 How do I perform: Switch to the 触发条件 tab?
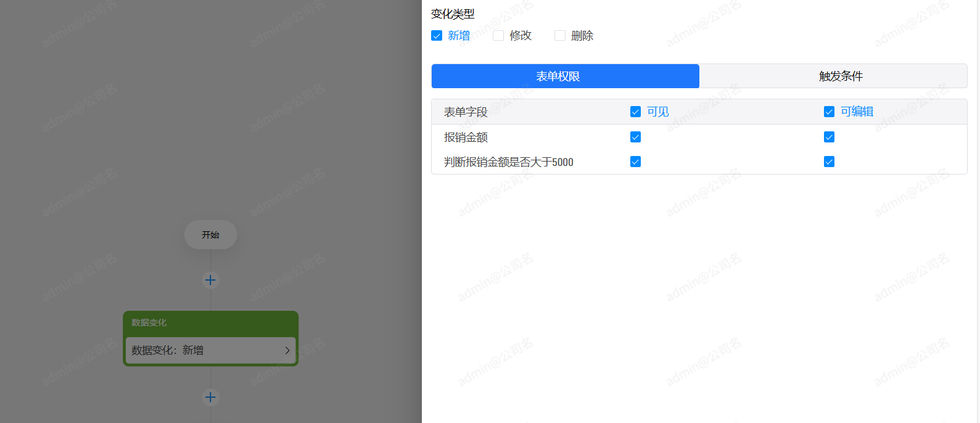(840, 76)
